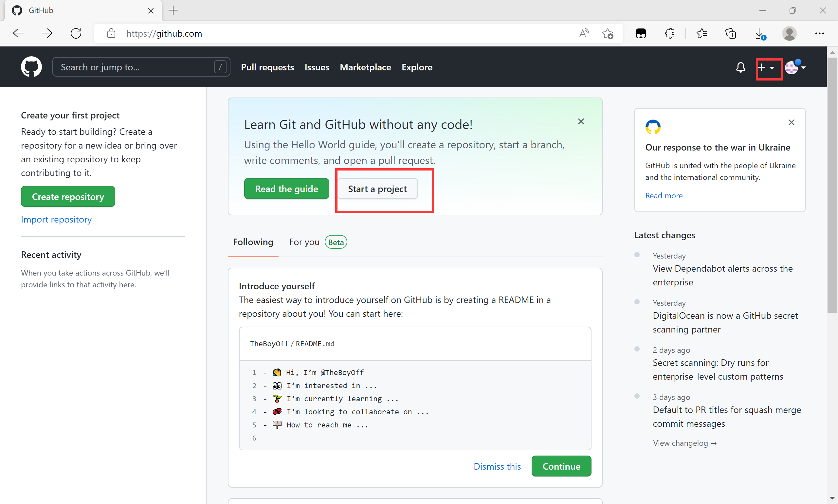Switch to the For you tab

tap(304, 242)
